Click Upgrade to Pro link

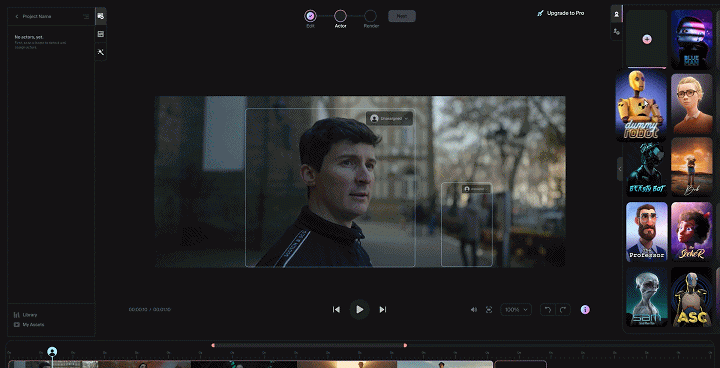tap(561, 13)
